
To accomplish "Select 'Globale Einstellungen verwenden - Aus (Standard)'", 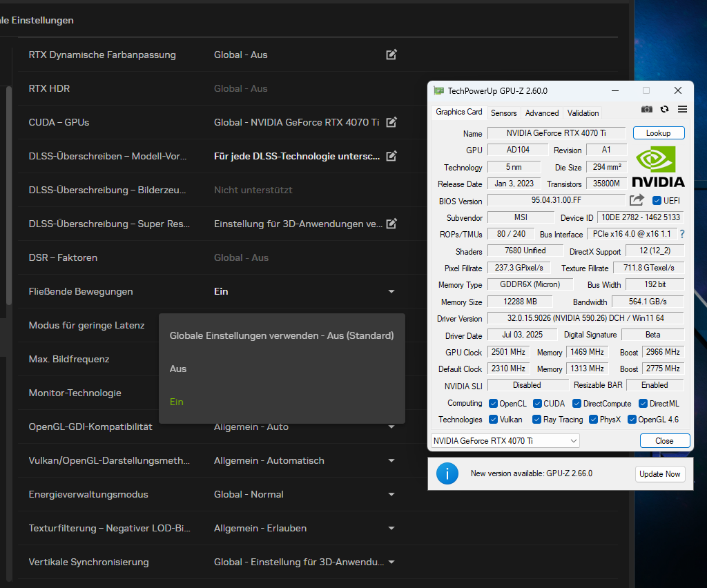I will click(x=282, y=335).
